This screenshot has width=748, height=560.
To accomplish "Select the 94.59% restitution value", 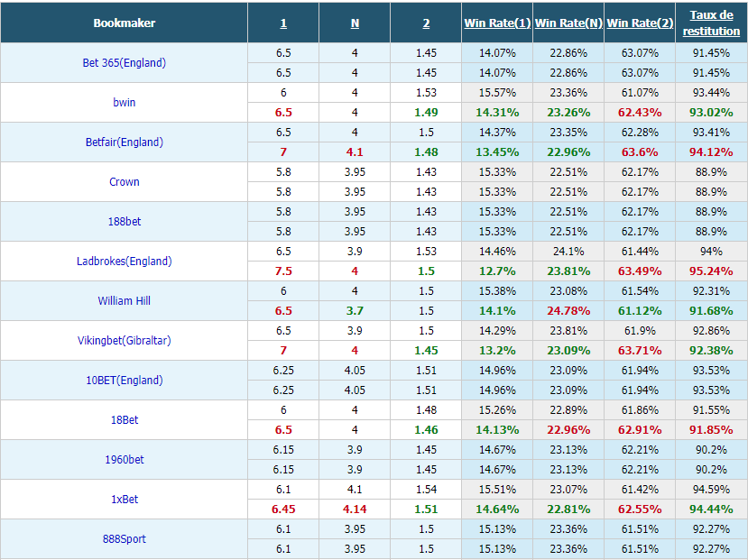I will click(711, 490).
